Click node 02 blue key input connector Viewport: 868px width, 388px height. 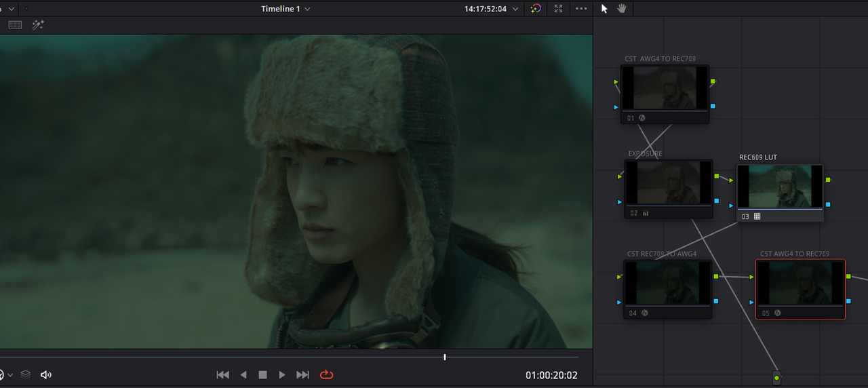[x=620, y=201]
